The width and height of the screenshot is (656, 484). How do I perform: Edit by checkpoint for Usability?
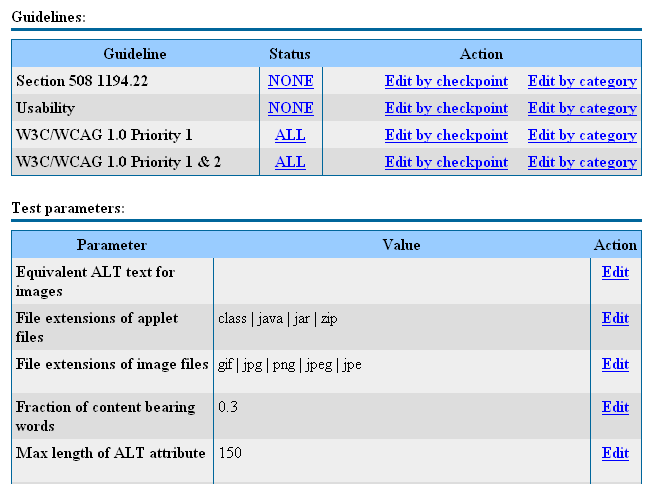(446, 108)
